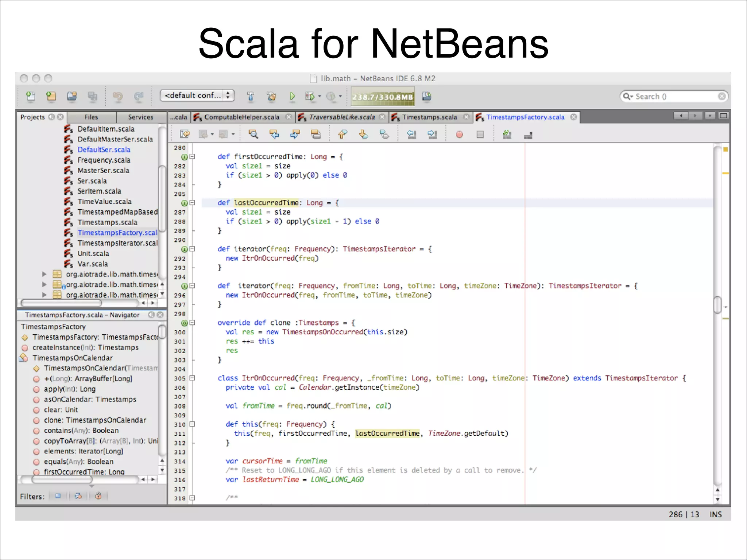
Task: Click the Comment lines icon
Action: pos(507,135)
